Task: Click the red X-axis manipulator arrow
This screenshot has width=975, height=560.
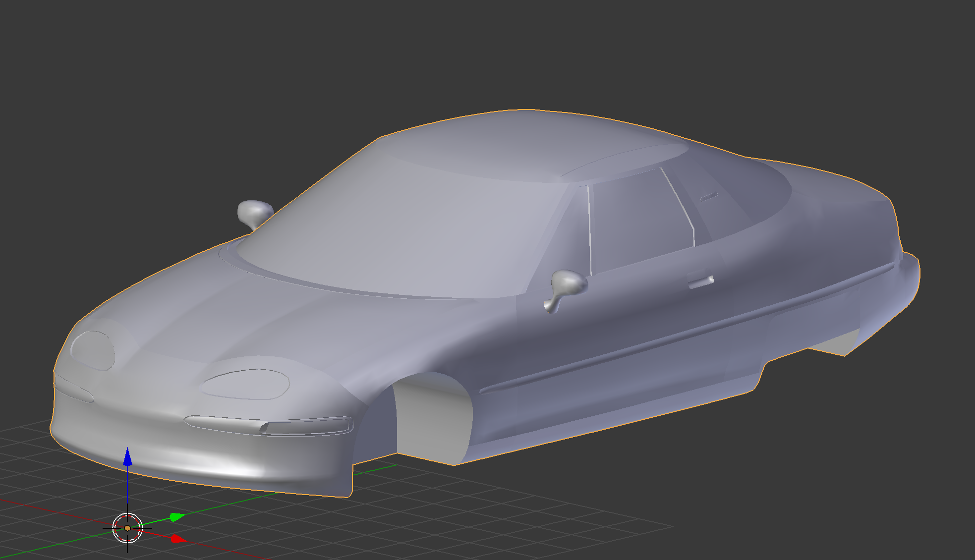Action: coord(179,539)
